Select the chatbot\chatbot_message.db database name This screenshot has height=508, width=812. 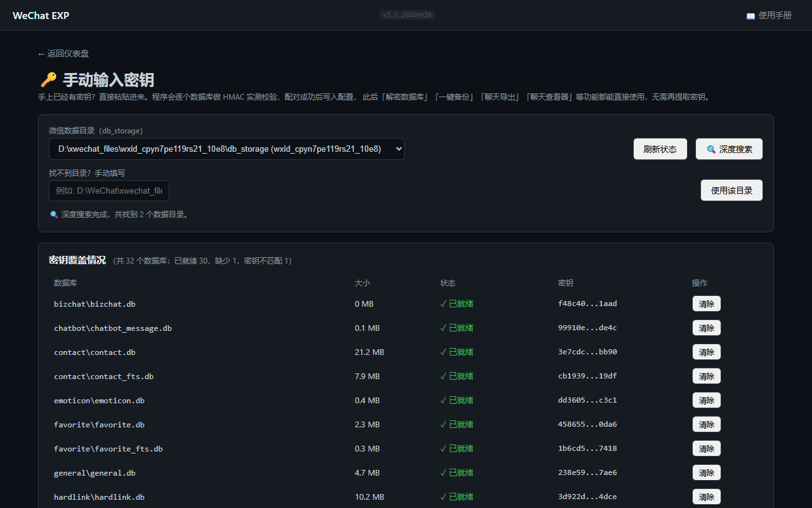pyautogui.click(x=113, y=328)
